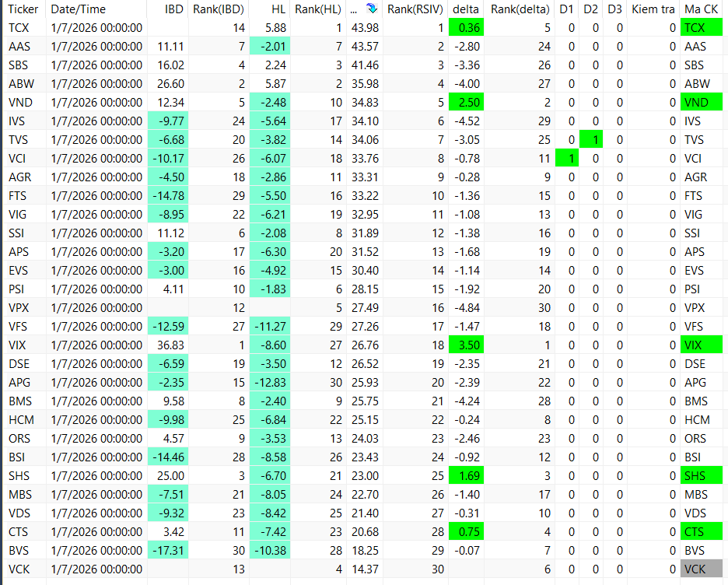Viewport: 728px width, 585px height.
Task: Click delta value -4.52 in IVS row
Action: (x=467, y=121)
